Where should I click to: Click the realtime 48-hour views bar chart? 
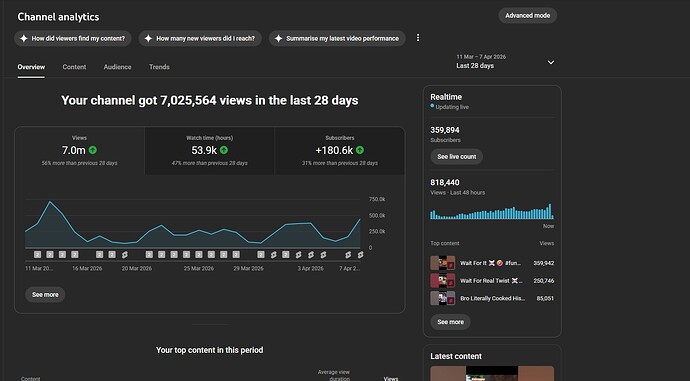coord(492,211)
